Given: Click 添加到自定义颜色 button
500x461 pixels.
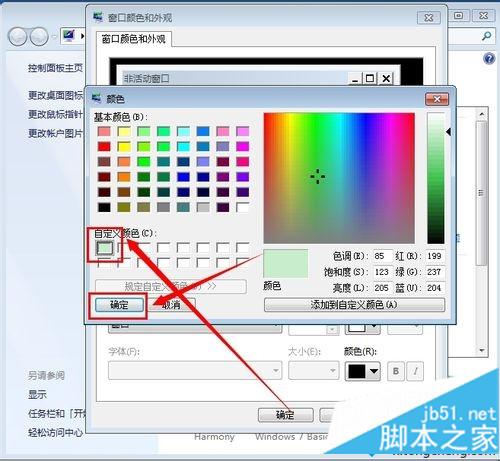Looking at the screenshot, I should tap(354, 305).
